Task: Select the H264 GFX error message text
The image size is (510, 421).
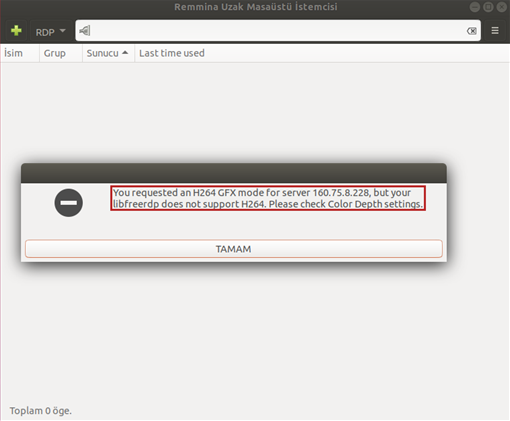Action: tap(268, 198)
